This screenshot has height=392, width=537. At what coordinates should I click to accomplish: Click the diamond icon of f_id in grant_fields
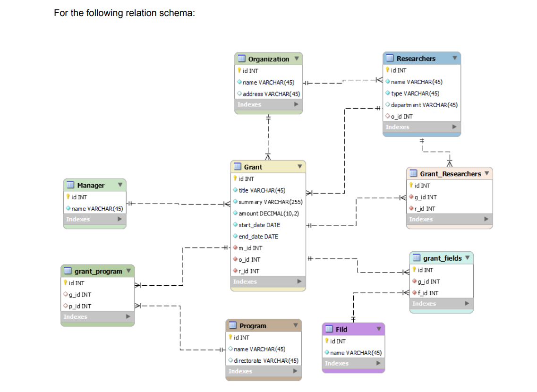coord(414,293)
